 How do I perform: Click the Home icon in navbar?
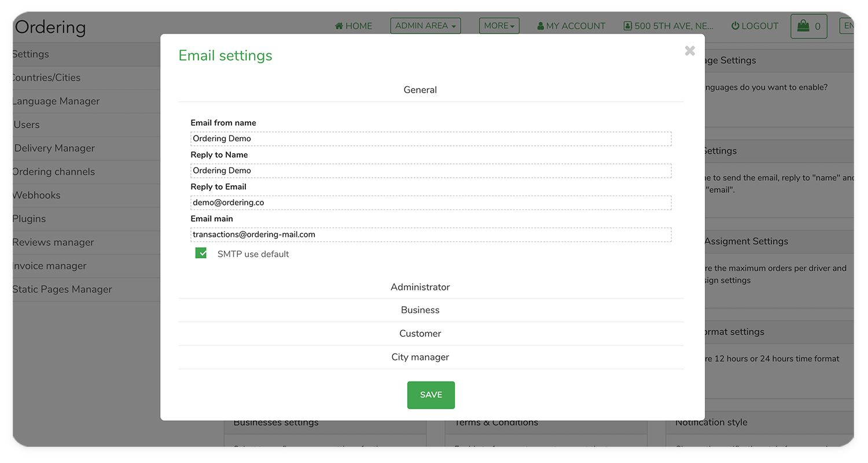pyautogui.click(x=339, y=26)
